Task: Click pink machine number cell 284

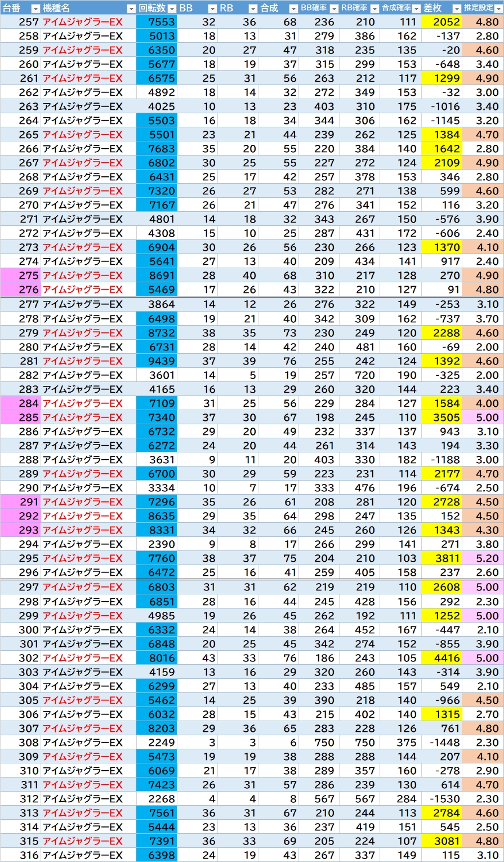Action: point(21,403)
